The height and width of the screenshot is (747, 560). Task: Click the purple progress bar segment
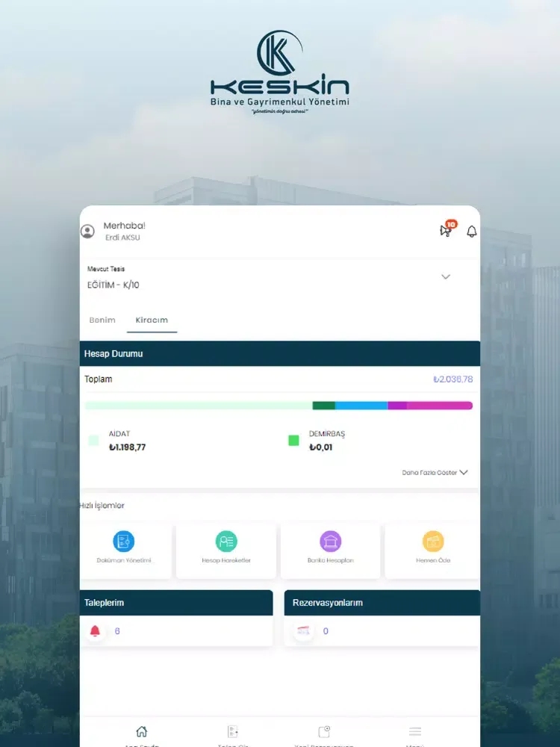tap(397, 406)
